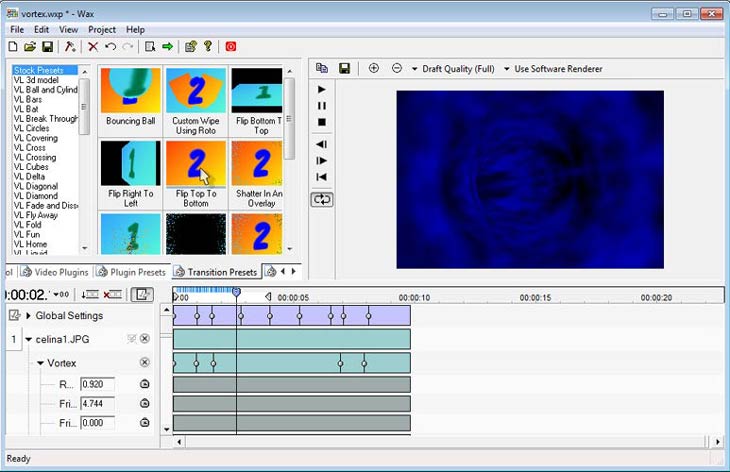
Task: Copy preview frame using copy icon
Action: pyautogui.click(x=322, y=68)
